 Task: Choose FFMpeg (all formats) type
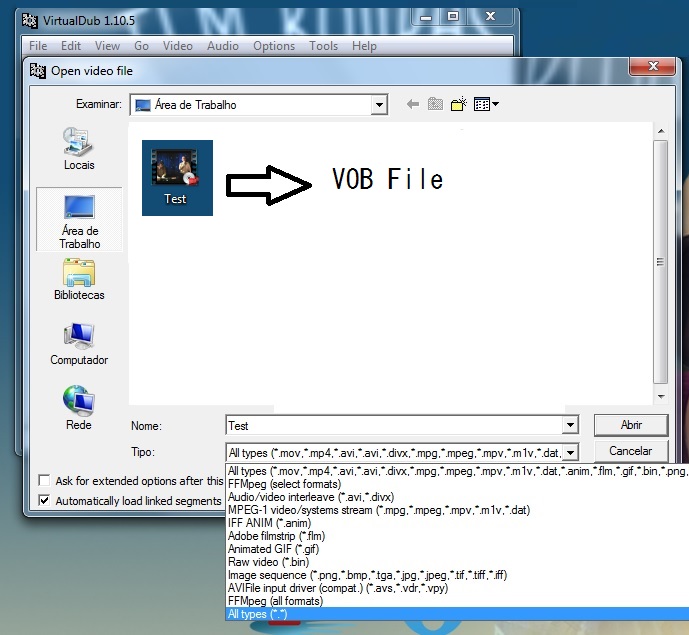[x=457, y=601]
